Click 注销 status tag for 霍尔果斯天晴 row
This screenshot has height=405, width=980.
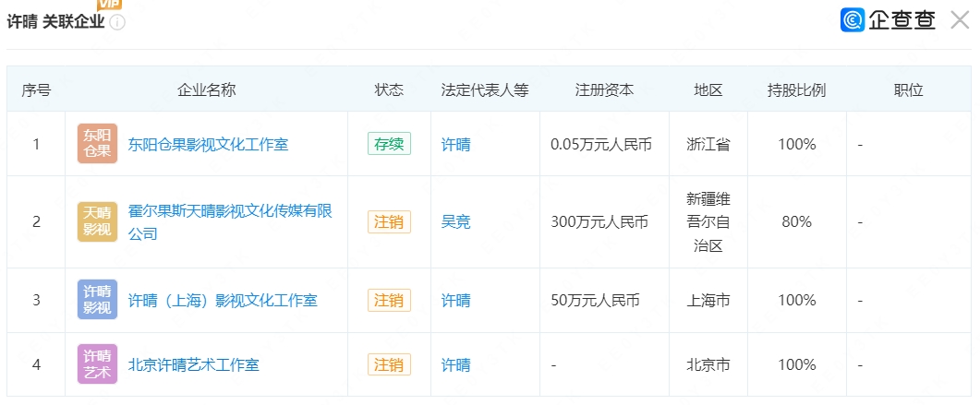[389, 221]
